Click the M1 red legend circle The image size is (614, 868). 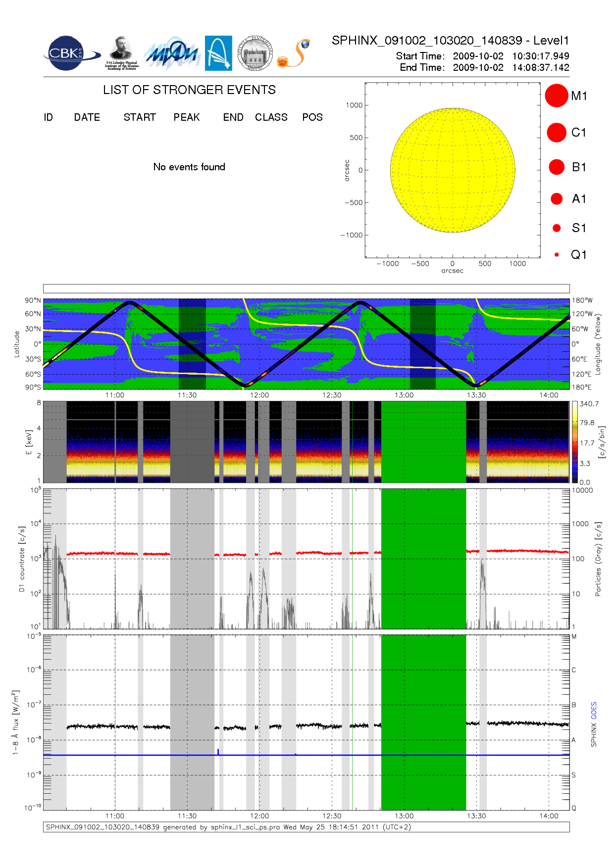(557, 96)
